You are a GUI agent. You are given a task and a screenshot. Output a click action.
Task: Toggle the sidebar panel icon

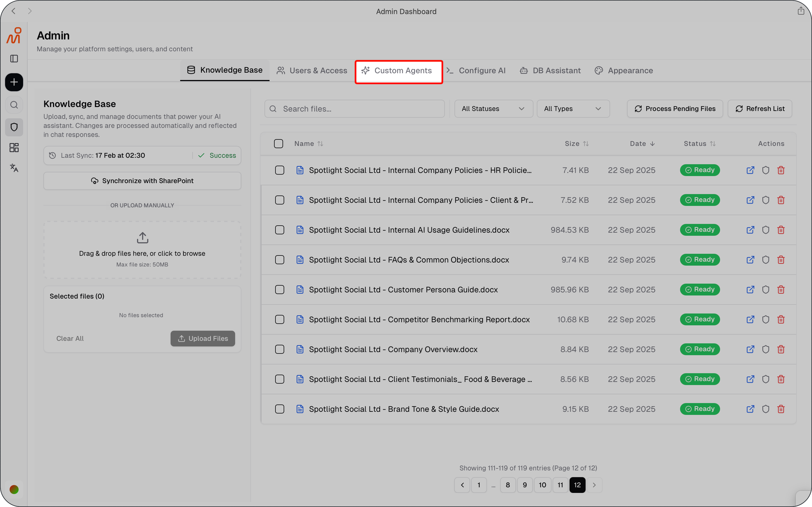(x=14, y=59)
